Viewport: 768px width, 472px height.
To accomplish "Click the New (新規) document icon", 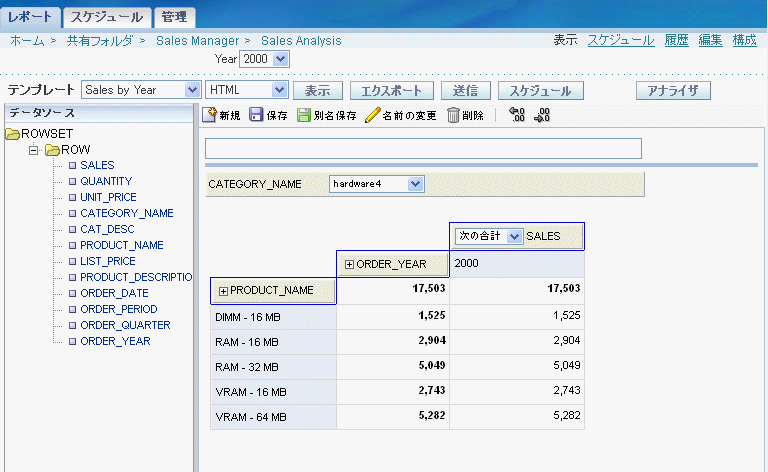I will coord(209,115).
